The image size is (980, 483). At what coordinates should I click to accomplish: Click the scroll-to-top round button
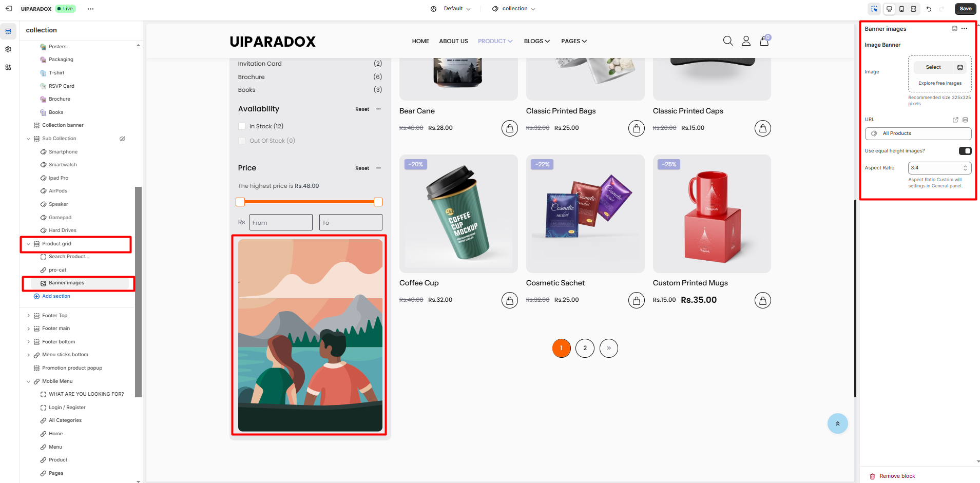838,423
